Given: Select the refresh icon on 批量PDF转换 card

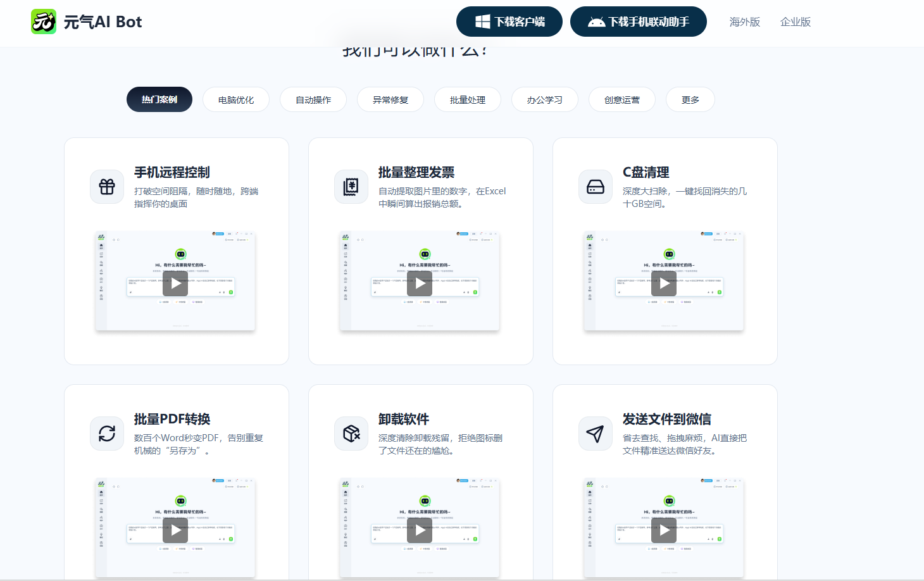Looking at the screenshot, I should [107, 433].
